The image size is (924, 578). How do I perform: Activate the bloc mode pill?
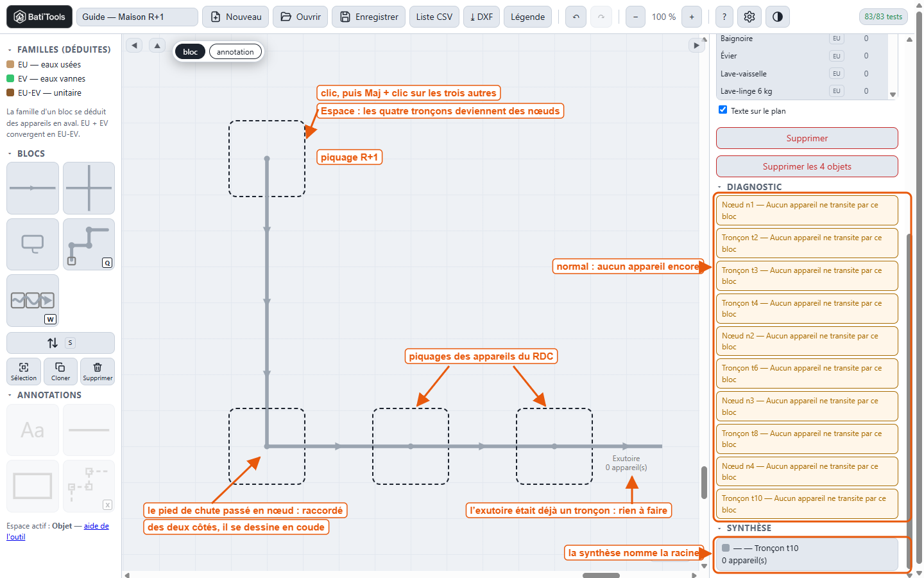tap(191, 52)
